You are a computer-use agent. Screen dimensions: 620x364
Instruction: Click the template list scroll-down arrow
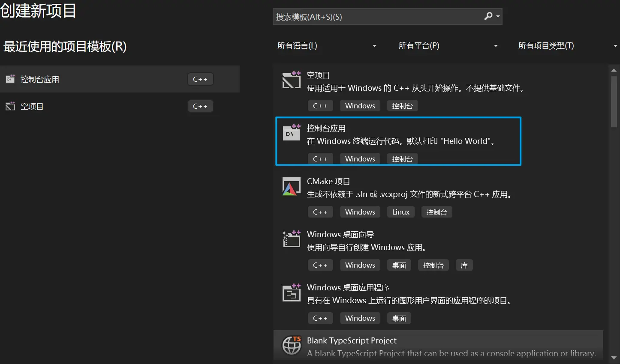614,358
